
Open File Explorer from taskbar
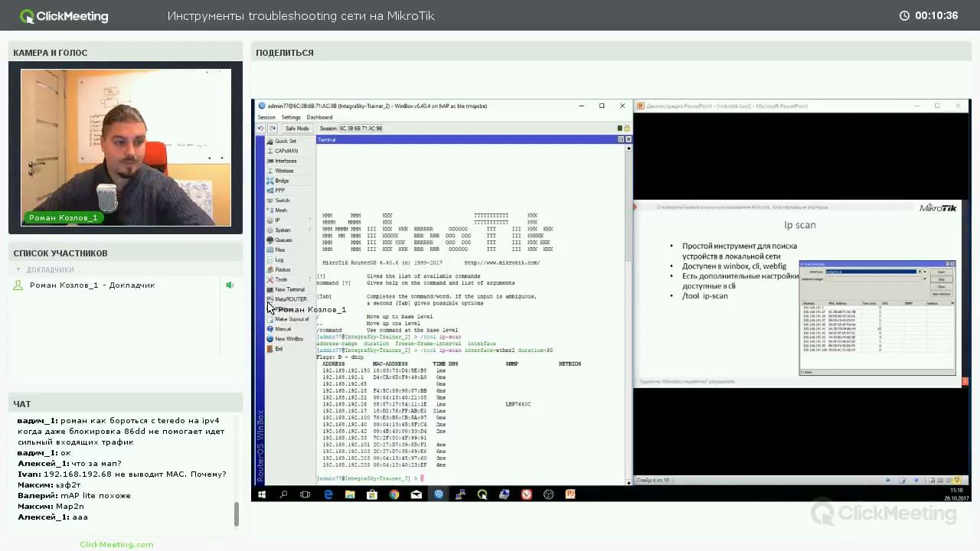pos(350,495)
